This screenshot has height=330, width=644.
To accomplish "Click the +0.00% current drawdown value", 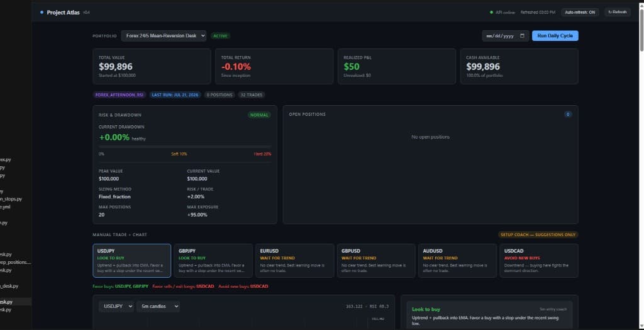I will [114, 137].
